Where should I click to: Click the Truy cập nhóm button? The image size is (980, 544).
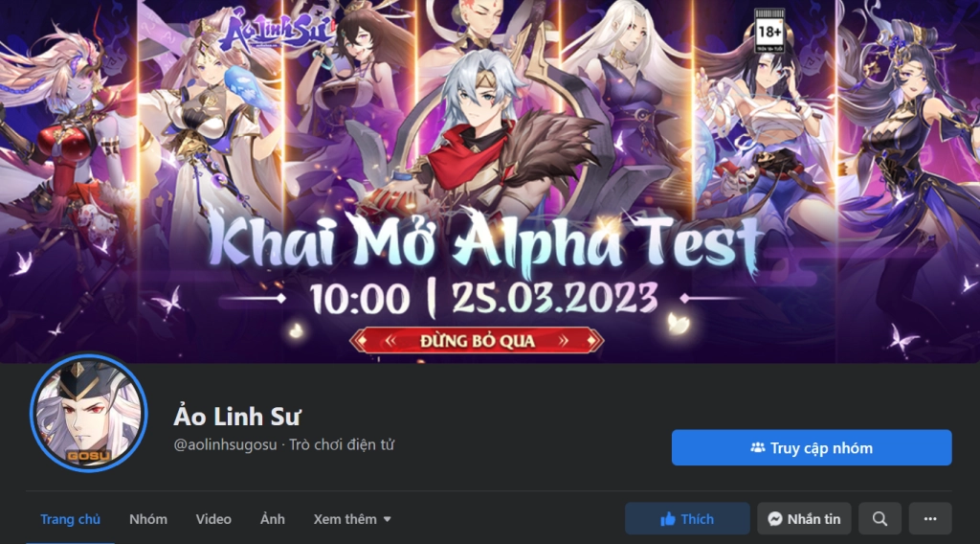point(812,447)
